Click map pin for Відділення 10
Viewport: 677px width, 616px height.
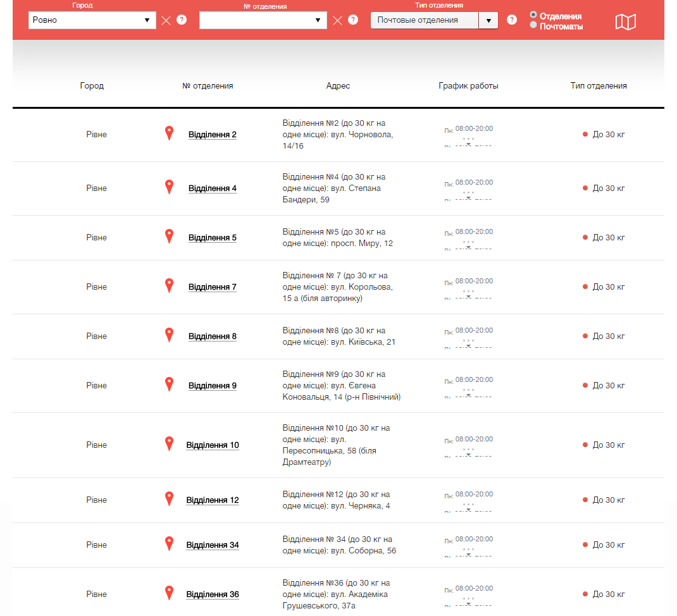point(169,444)
